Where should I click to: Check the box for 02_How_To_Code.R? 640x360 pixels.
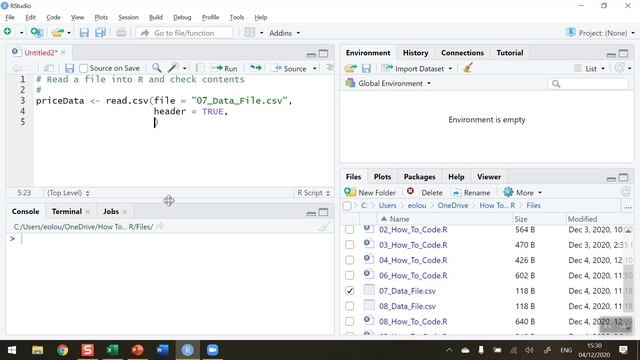coord(349,229)
